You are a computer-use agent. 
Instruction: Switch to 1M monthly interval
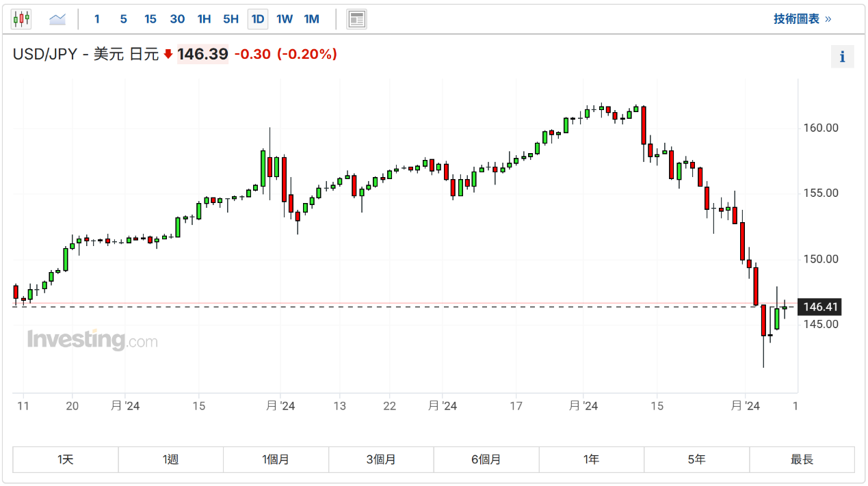(311, 19)
